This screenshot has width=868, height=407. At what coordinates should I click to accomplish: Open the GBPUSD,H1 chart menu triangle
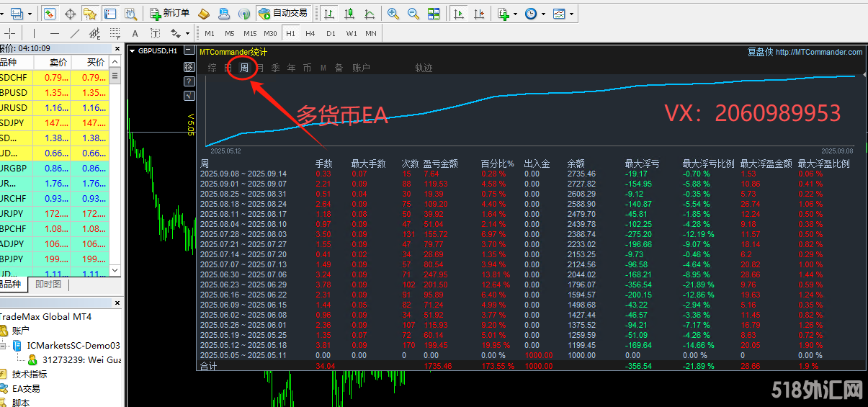click(x=132, y=51)
